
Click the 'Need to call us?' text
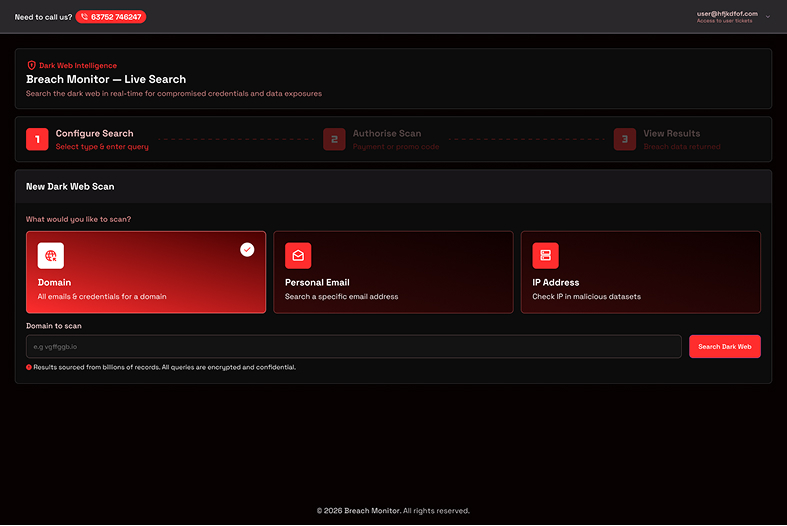coord(43,17)
